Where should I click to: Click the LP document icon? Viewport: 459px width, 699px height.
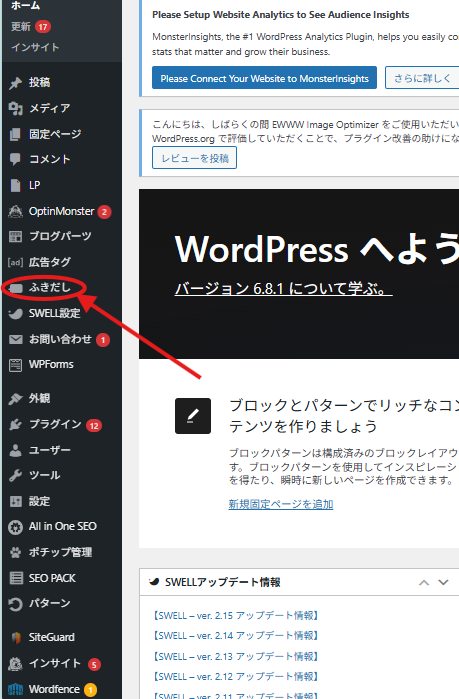(x=16, y=185)
